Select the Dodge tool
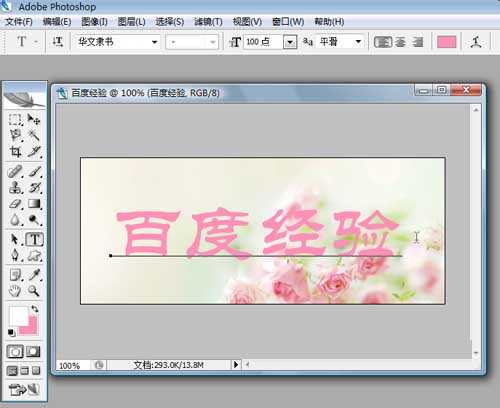The width and height of the screenshot is (500, 408). click(34, 219)
